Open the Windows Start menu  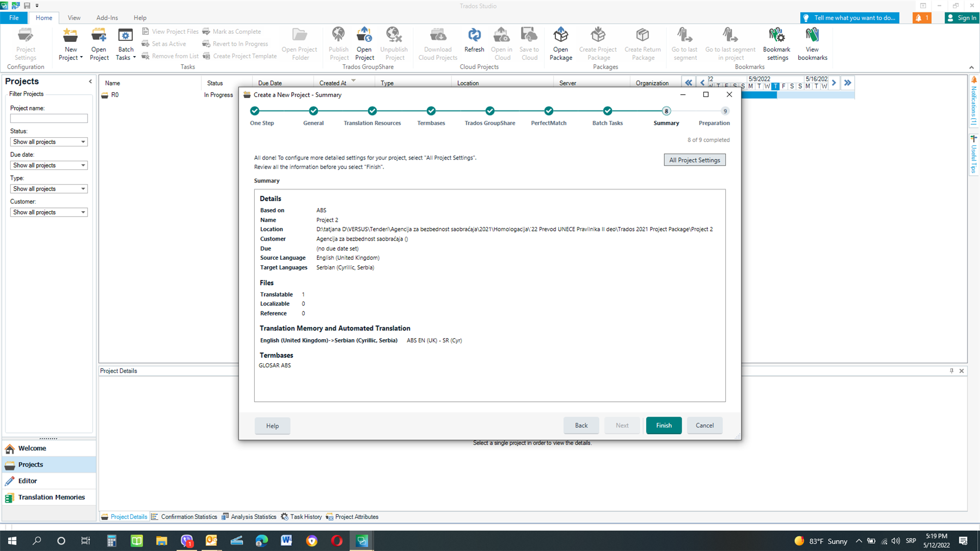12,541
